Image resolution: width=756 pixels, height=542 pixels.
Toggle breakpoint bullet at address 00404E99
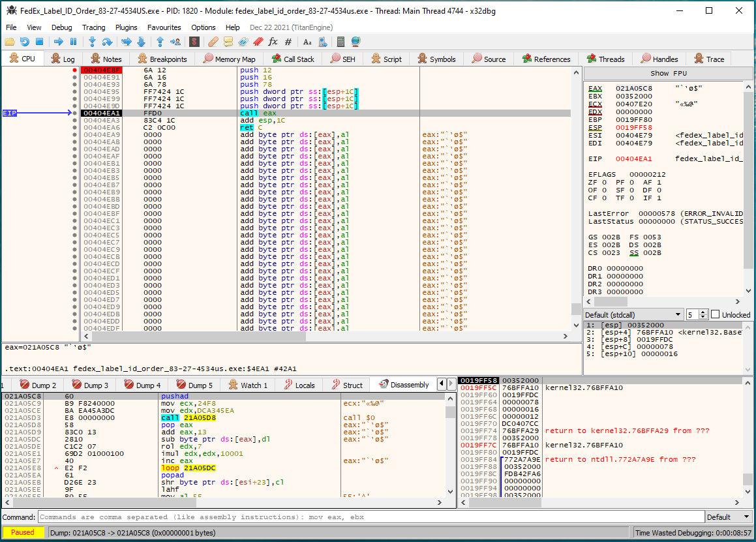(74, 99)
